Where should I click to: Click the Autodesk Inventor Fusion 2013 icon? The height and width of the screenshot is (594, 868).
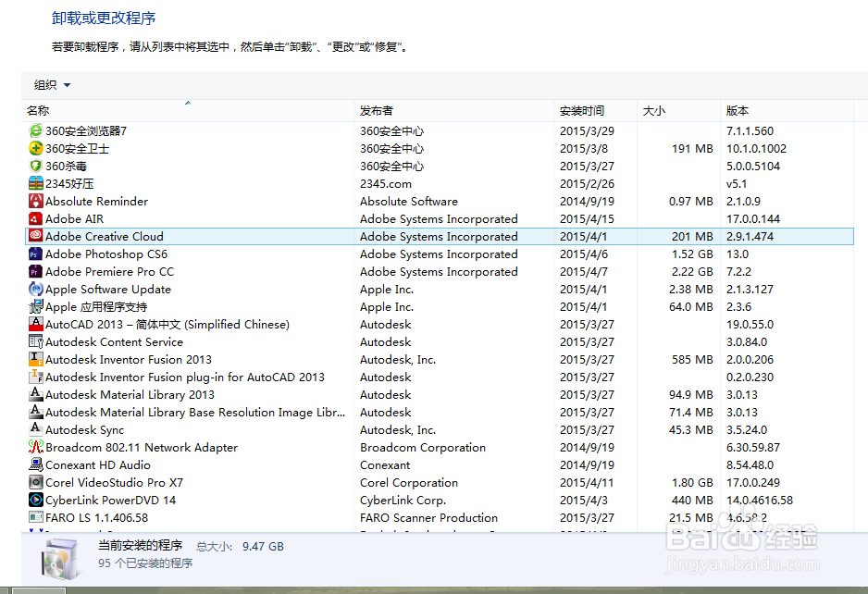pos(35,359)
